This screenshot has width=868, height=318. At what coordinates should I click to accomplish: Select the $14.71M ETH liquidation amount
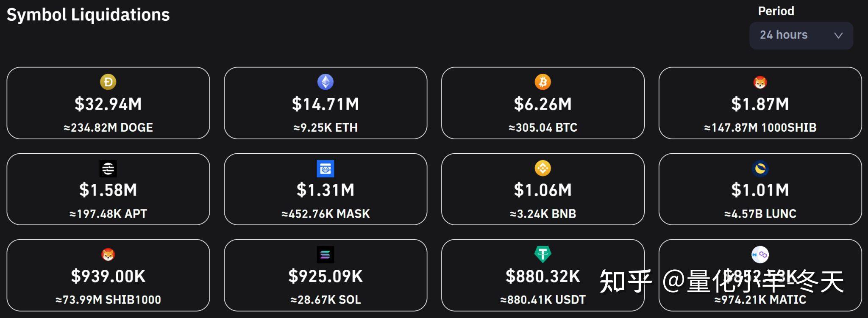click(x=325, y=104)
